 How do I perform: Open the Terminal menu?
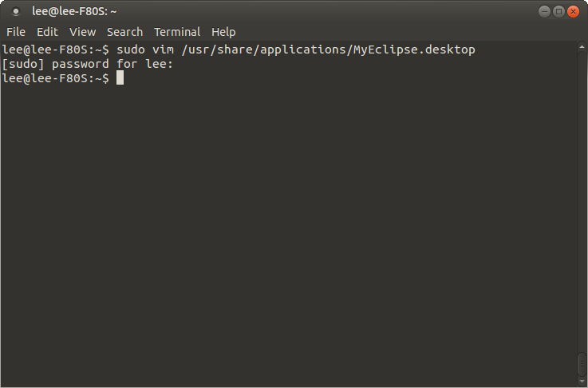pos(177,32)
